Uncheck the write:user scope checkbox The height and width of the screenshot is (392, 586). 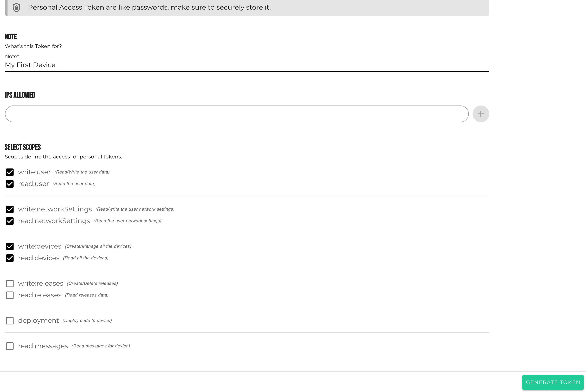[10, 172]
